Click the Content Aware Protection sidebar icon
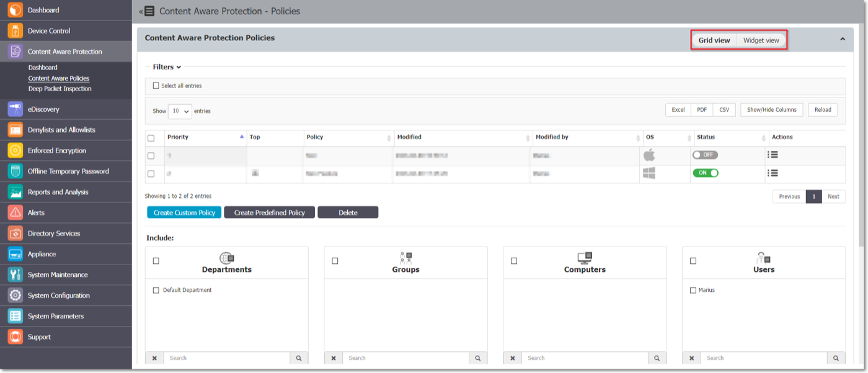Screen dimensions: 868x373 tap(15, 52)
